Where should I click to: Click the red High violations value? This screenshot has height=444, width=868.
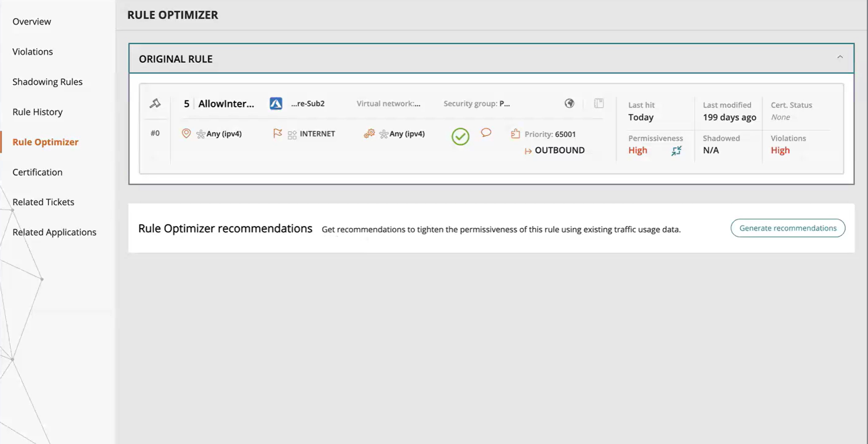[x=780, y=150]
